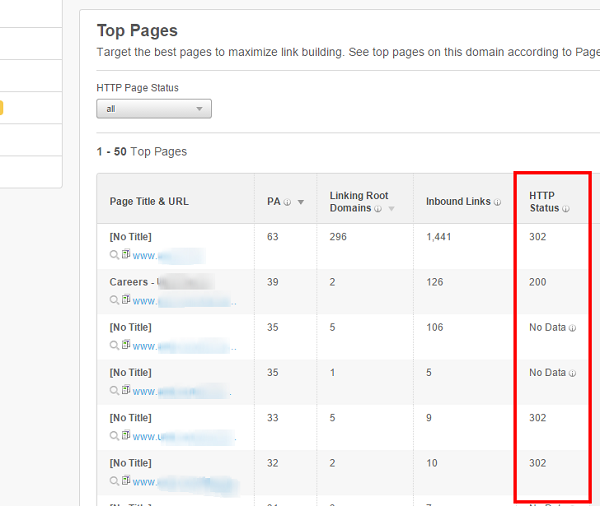The width and height of the screenshot is (600, 506).
Task: Click the 'Top Pages' heading
Action: click(137, 31)
